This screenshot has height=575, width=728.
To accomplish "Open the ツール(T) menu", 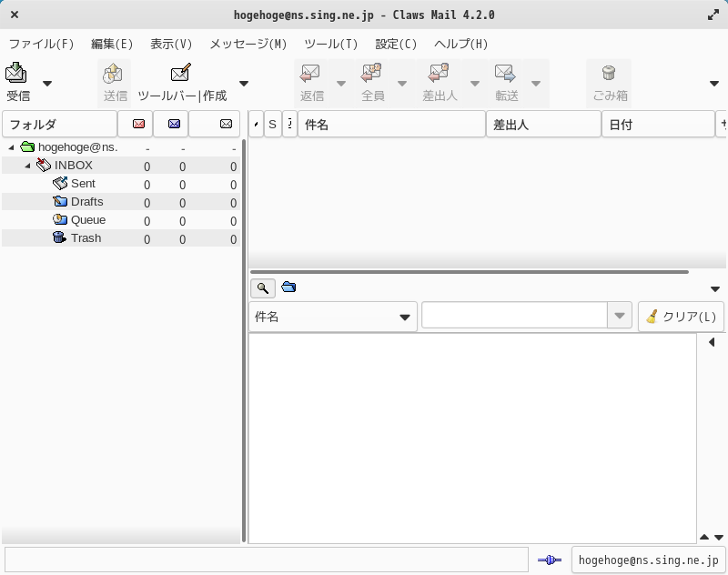I will click(x=330, y=44).
